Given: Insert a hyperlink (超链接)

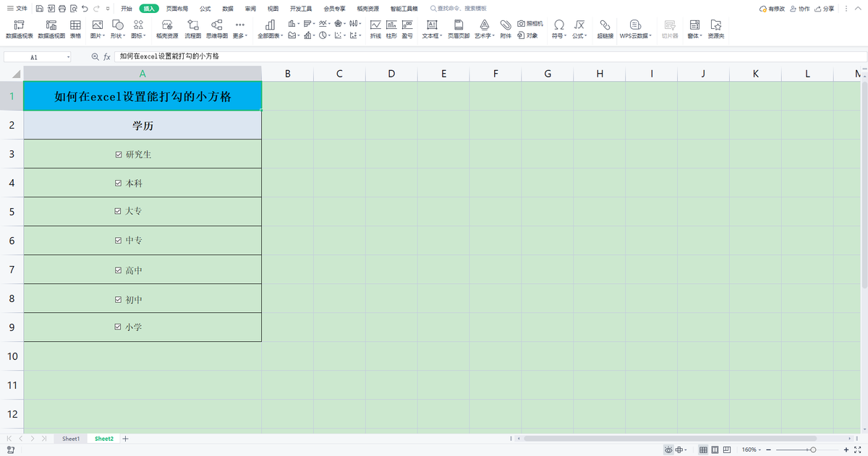Looking at the screenshot, I should (x=605, y=29).
